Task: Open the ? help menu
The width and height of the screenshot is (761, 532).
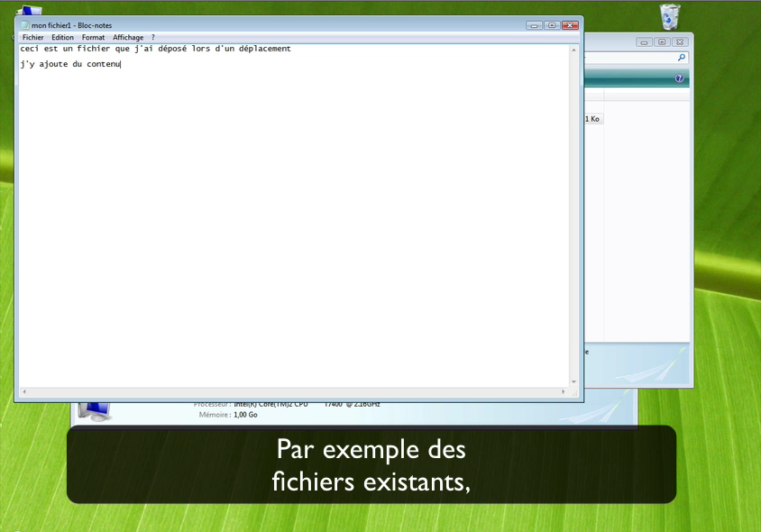Action: pyautogui.click(x=153, y=37)
